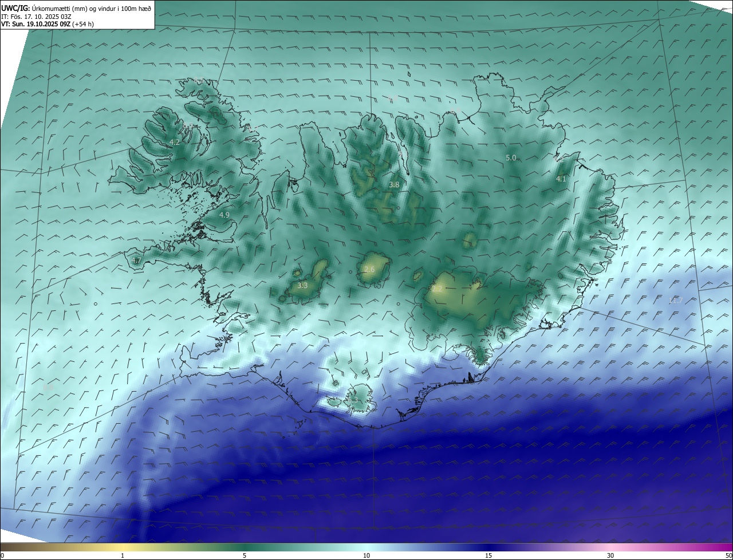733x560 pixels.
Task: Click the 30 tick on the colour scale
Action: tap(610, 555)
